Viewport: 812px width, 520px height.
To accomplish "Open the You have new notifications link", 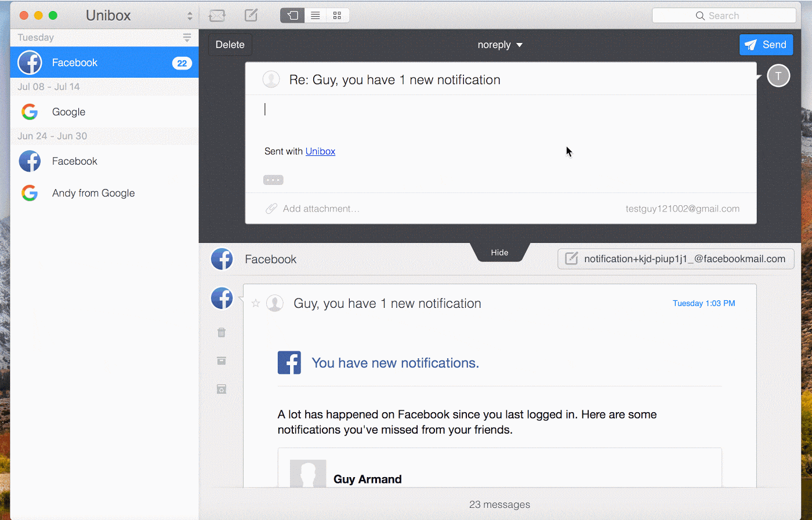I will pyautogui.click(x=396, y=363).
